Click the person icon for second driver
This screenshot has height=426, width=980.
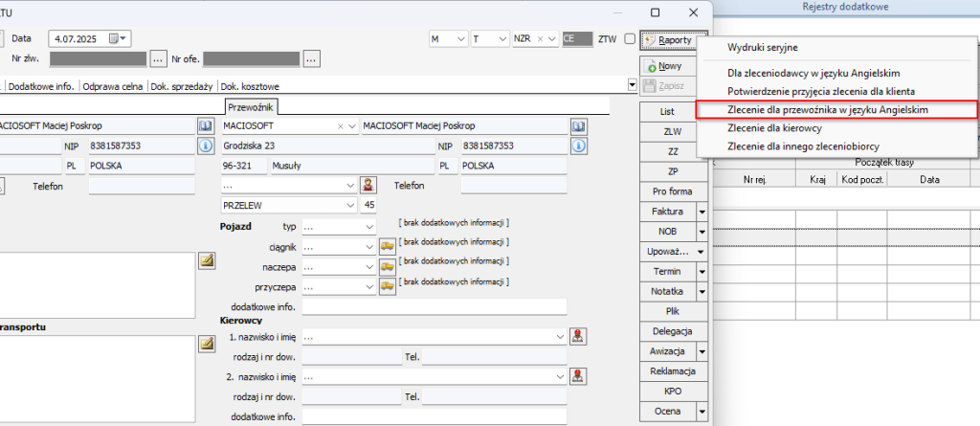point(578,377)
